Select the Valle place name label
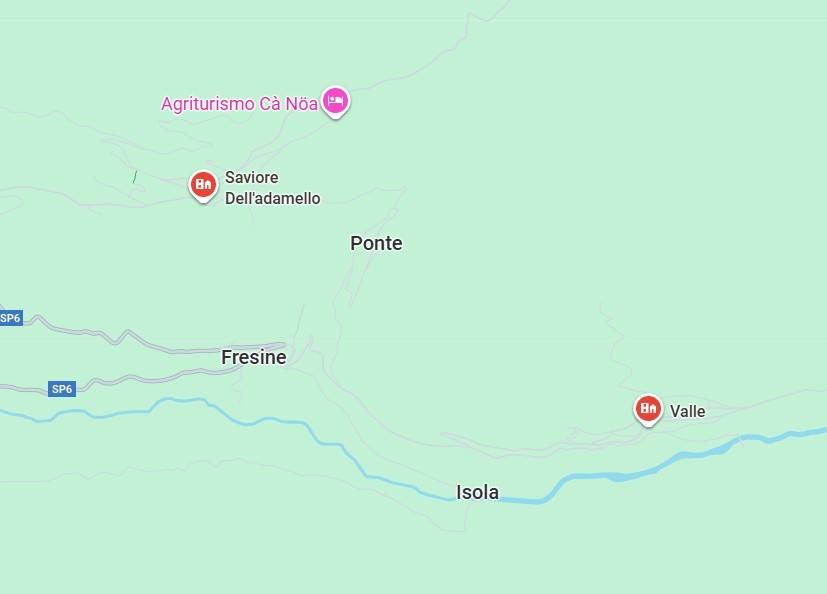The width and height of the screenshot is (827, 594). click(687, 411)
